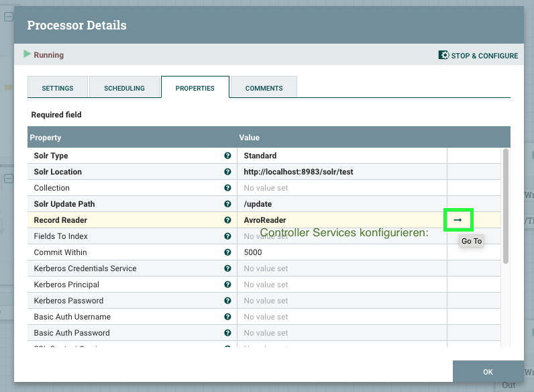Click the Stop & Configure button
The height and width of the screenshot is (392, 534).
478,56
